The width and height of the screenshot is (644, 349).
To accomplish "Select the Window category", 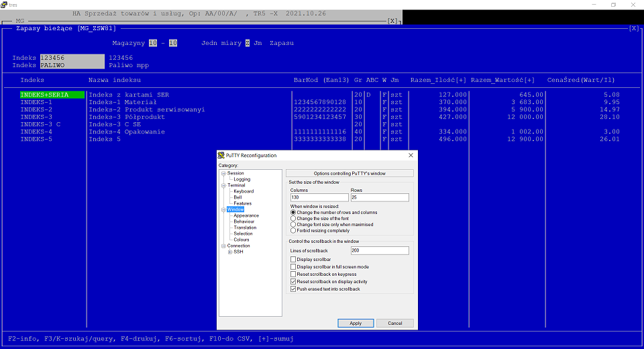I will point(235,209).
